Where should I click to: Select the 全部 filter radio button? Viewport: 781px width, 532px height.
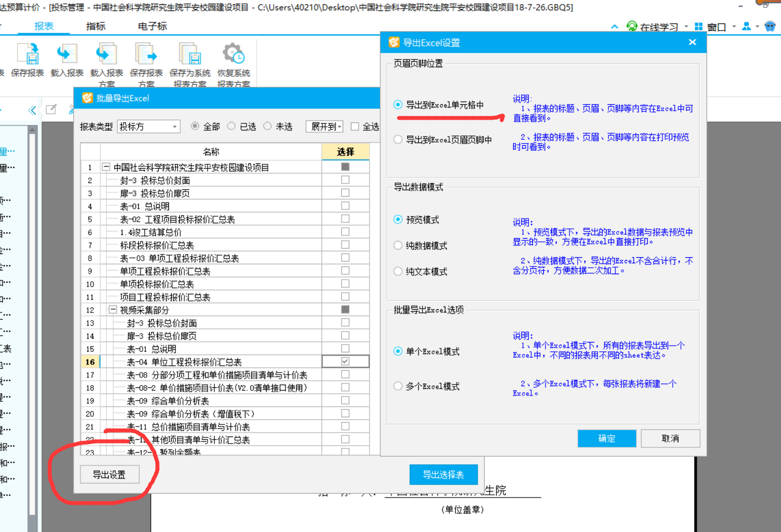(x=195, y=126)
